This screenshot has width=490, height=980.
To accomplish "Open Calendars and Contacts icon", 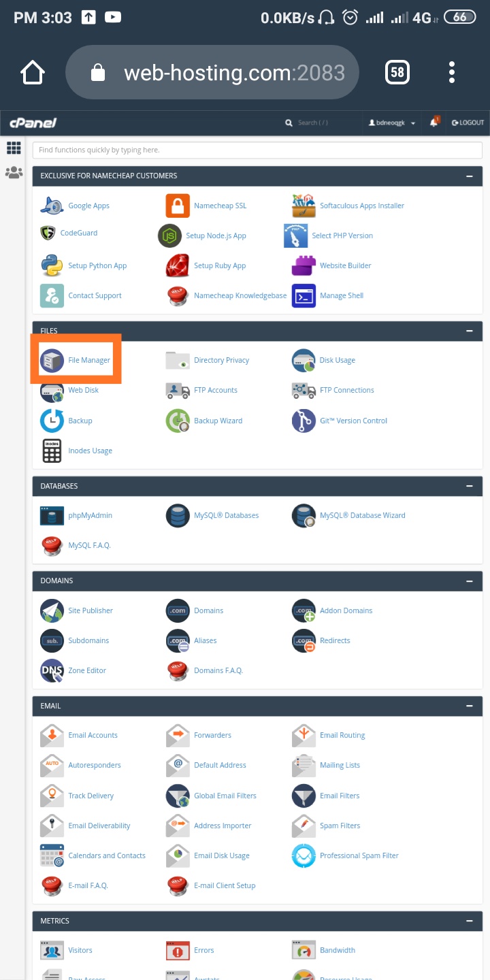I will (52, 855).
